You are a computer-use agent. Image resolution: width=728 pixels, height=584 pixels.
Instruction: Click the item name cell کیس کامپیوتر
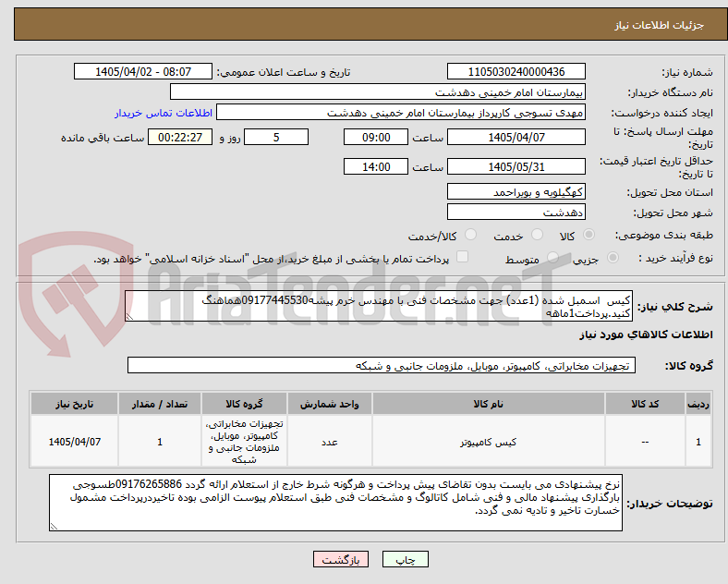488,442
